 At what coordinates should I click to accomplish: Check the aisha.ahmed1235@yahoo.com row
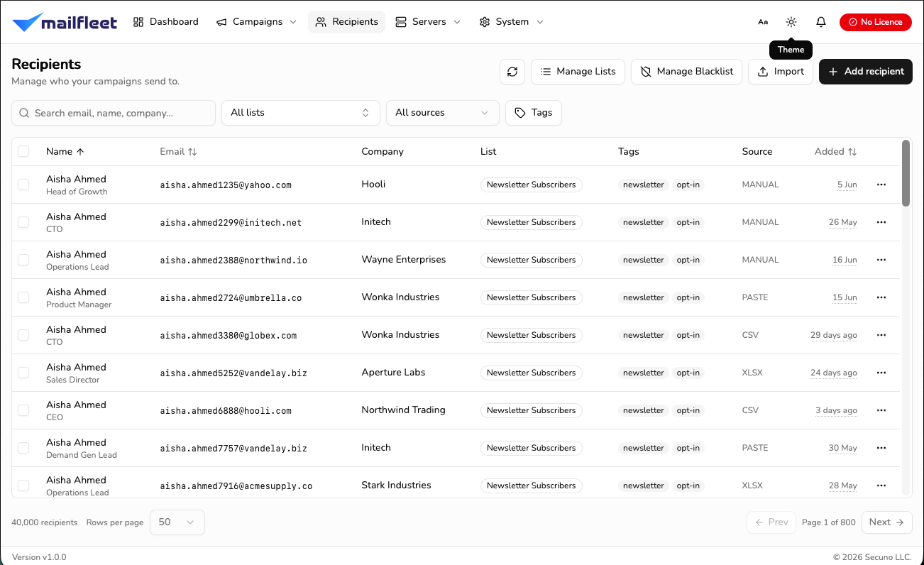tap(23, 185)
